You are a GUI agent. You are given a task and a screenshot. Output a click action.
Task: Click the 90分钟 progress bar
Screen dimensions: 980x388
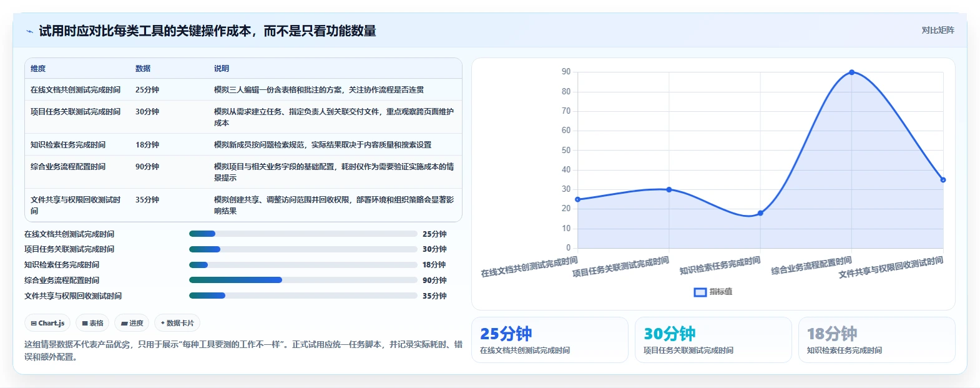click(303, 280)
